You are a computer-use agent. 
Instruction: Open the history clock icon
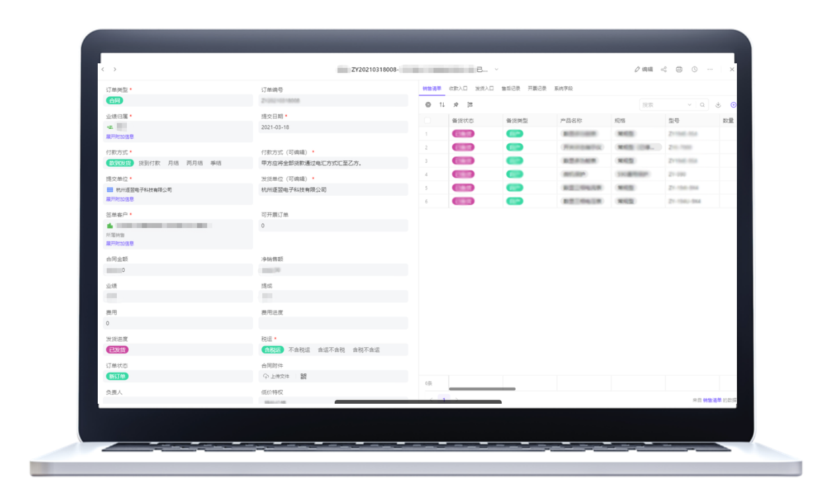click(695, 69)
